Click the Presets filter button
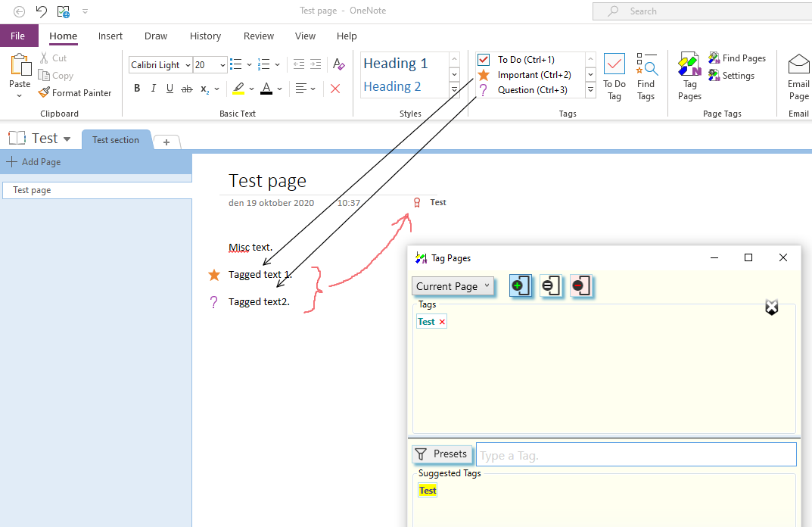The image size is (812, 527). click(442, 454)
